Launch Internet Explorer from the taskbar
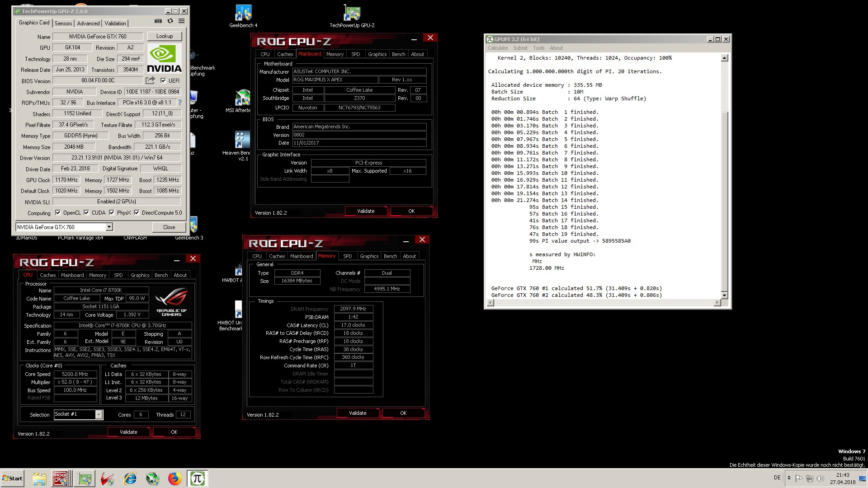 pos(130,479)
